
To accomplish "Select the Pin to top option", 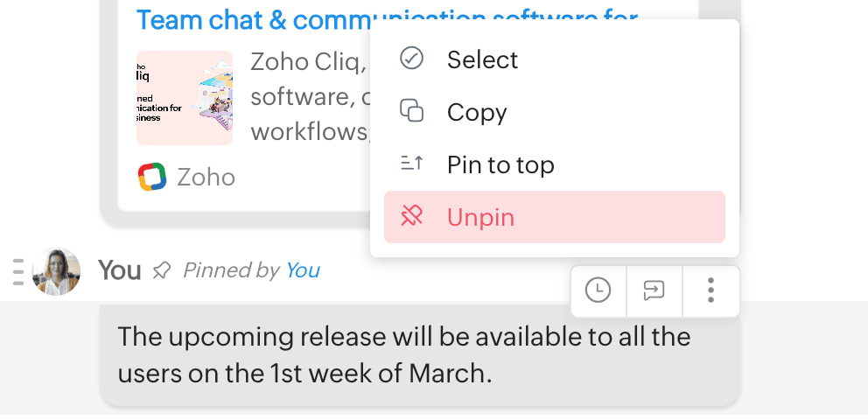I will [500, 164].
